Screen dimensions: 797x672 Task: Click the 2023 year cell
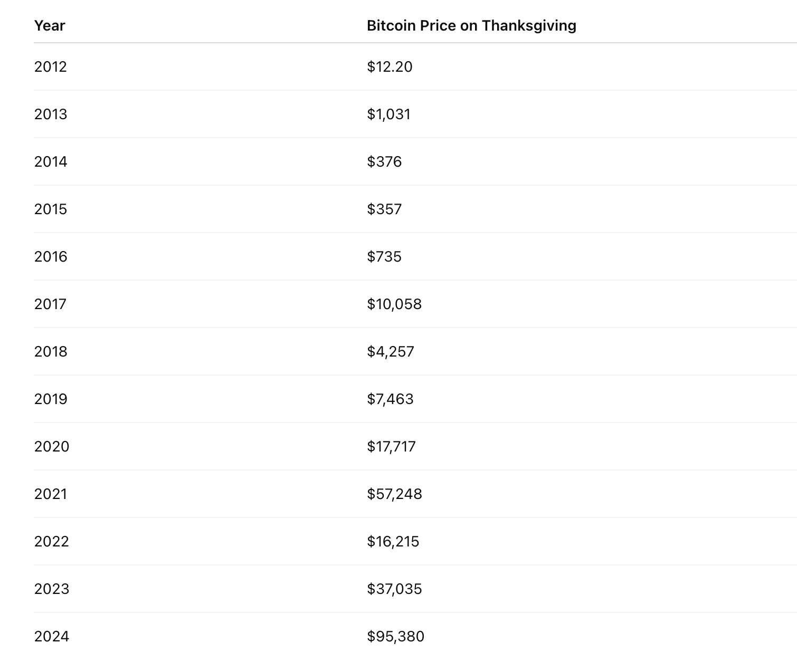[x=52, y=589]
